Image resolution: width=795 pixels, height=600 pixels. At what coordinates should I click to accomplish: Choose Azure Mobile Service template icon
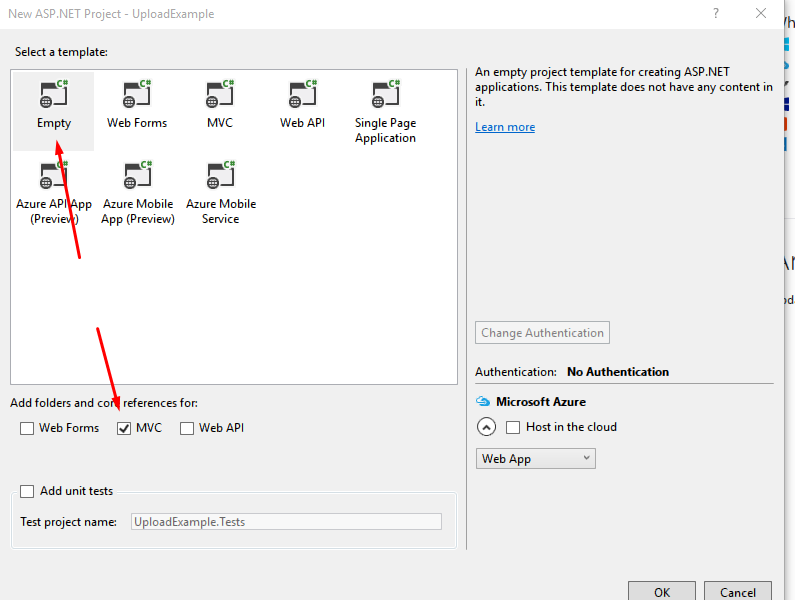coord(221,175)
